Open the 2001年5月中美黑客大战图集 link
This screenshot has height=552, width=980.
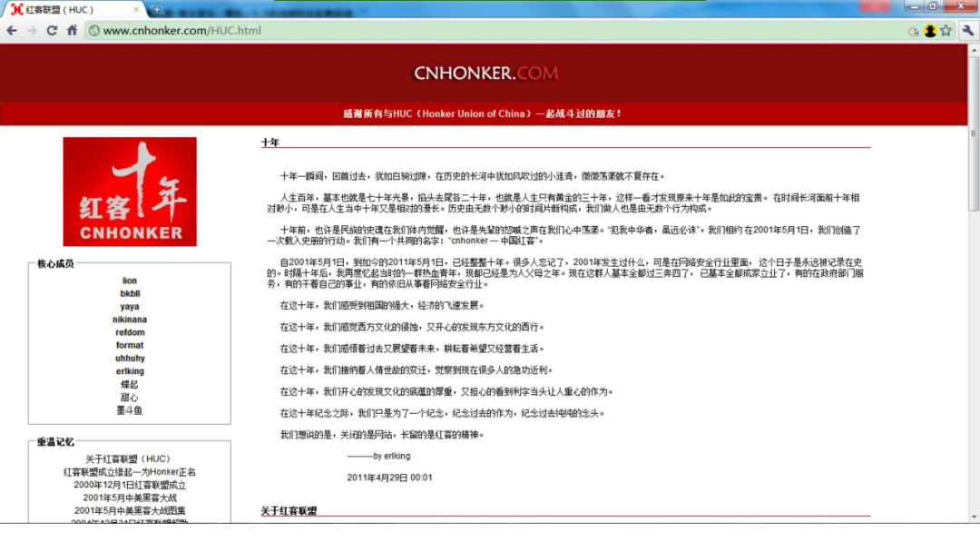click(130, 510)
